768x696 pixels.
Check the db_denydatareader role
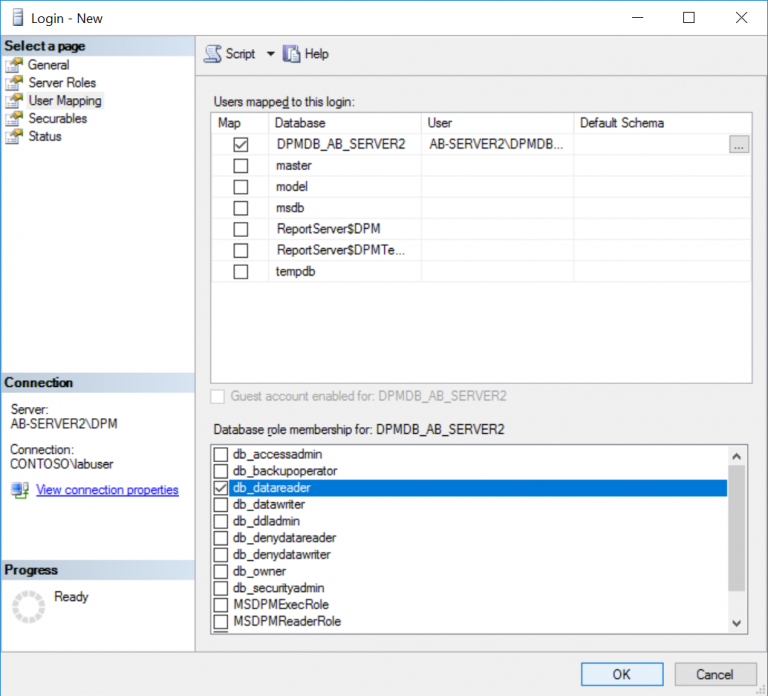pos(221,538)
